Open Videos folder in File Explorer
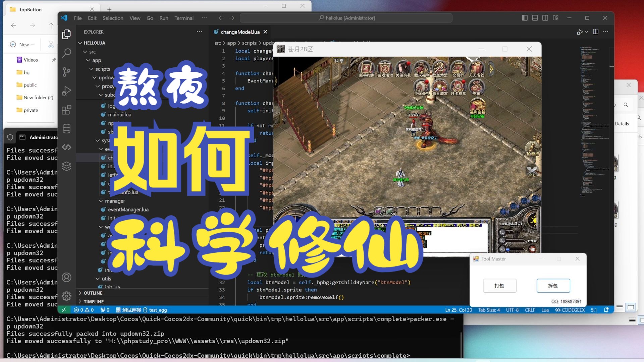Viewport: 644px width, 362px height. coord(31,60)
